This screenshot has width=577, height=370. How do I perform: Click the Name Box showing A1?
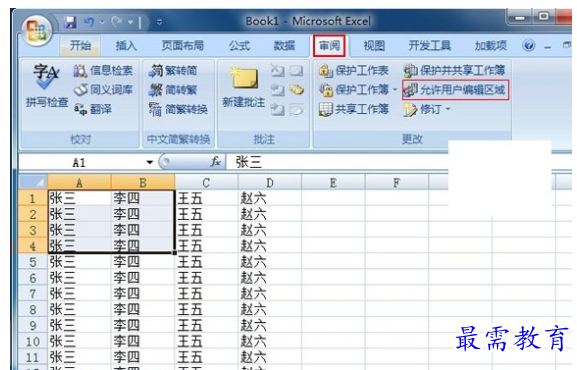coord(79,162)
